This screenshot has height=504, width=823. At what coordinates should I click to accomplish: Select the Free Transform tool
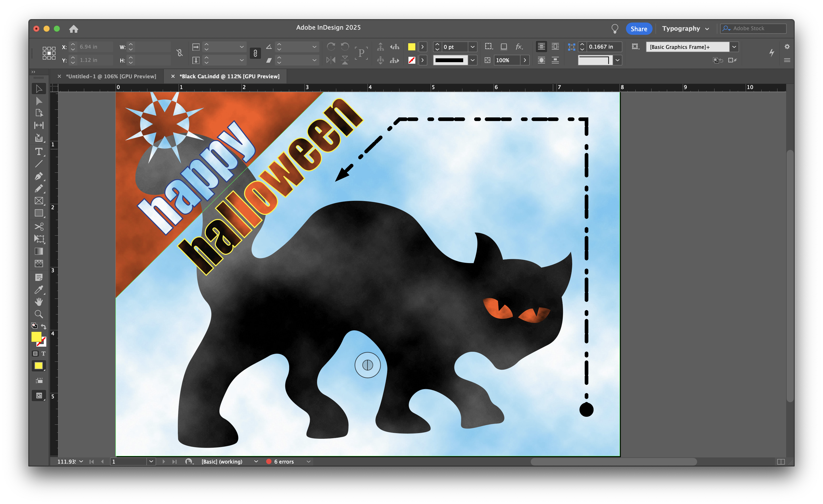pyautogui.click(x=39, y=239)
